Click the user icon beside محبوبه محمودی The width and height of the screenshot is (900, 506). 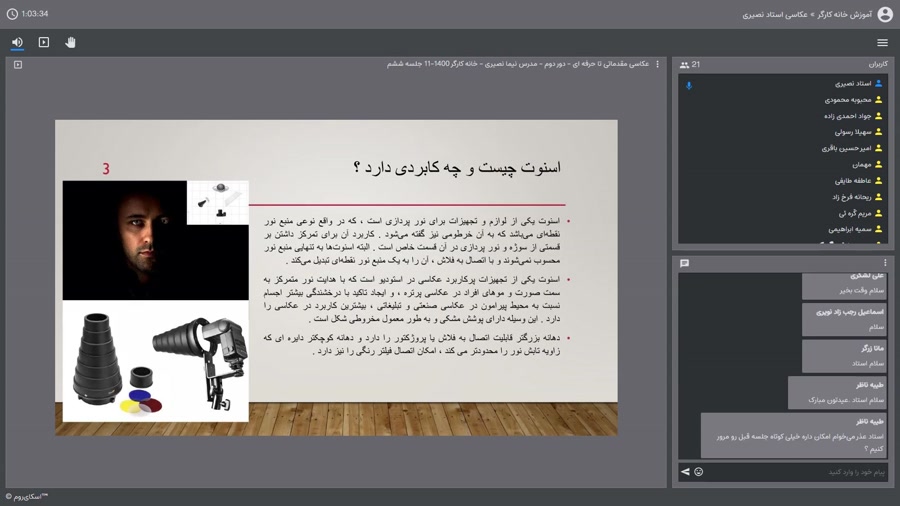pos(878,100)
